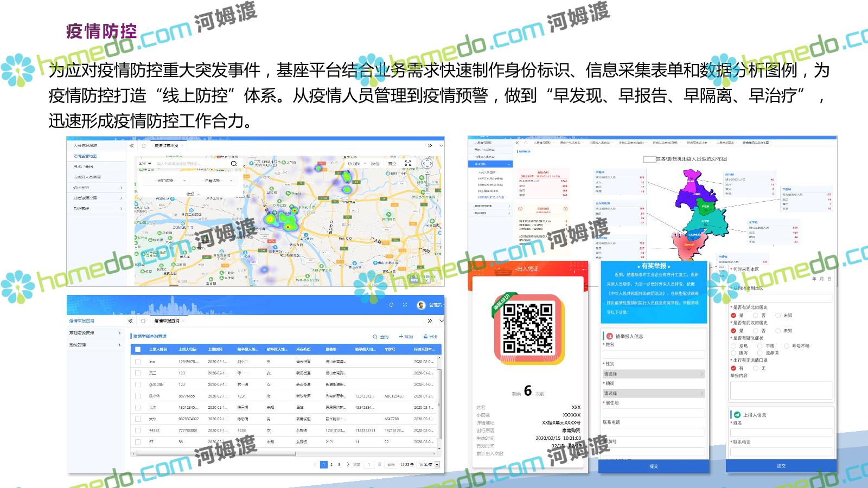The image size is (868, 488).
Task: Open the 镇街 请选择 dropdown
Action: click(x=654, y=394)
